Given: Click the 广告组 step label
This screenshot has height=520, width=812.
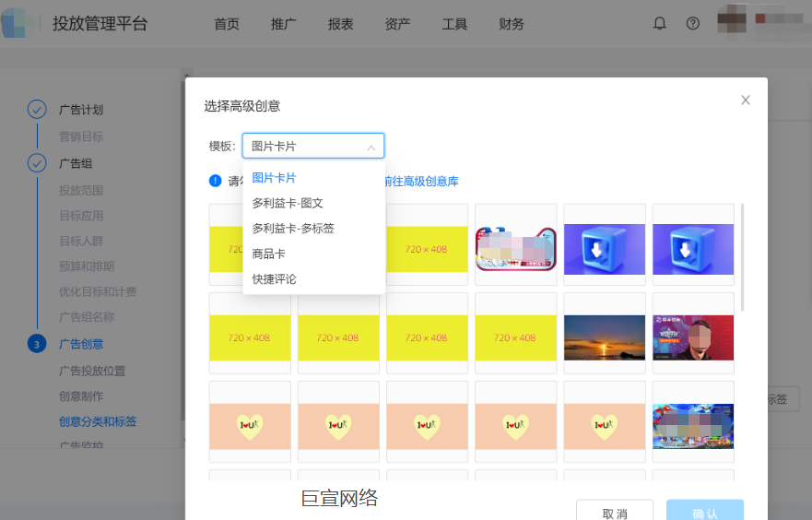Looking at the screenshot, I should click(x=76, y=164).
